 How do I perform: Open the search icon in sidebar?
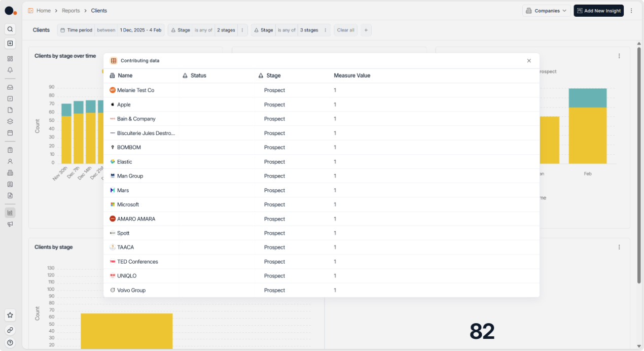click(10, 29)
